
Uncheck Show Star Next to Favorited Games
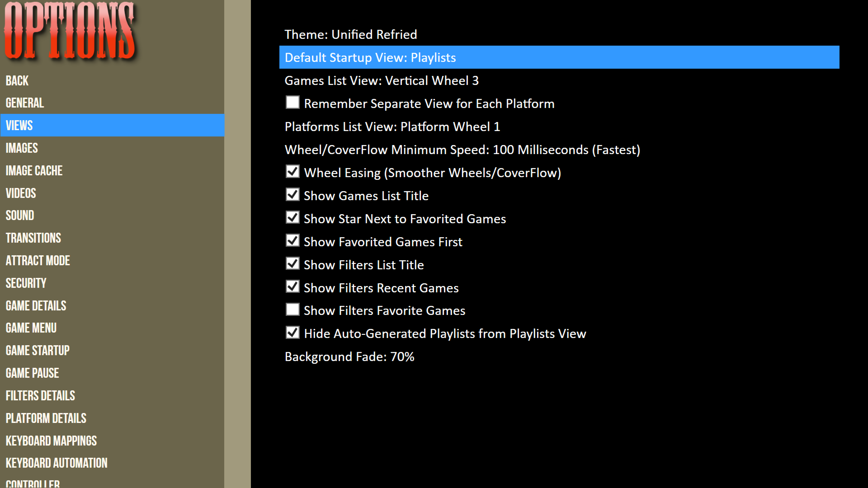point(292,217)
